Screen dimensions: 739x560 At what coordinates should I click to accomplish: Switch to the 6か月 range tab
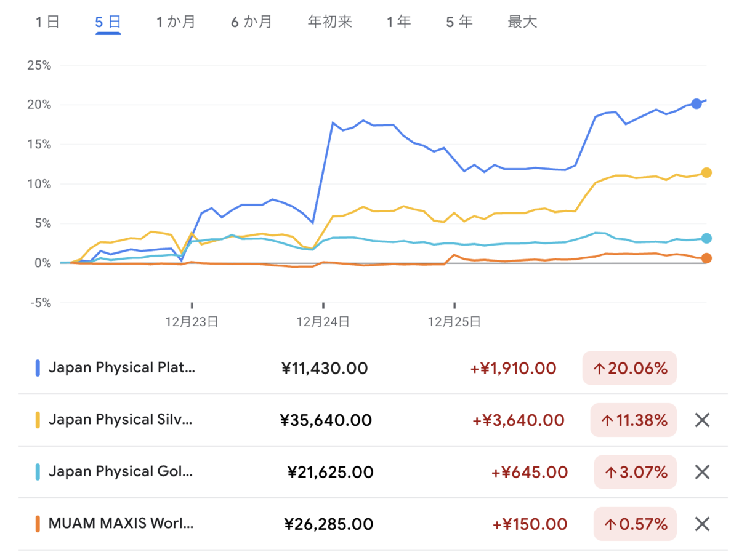[251, 22]
